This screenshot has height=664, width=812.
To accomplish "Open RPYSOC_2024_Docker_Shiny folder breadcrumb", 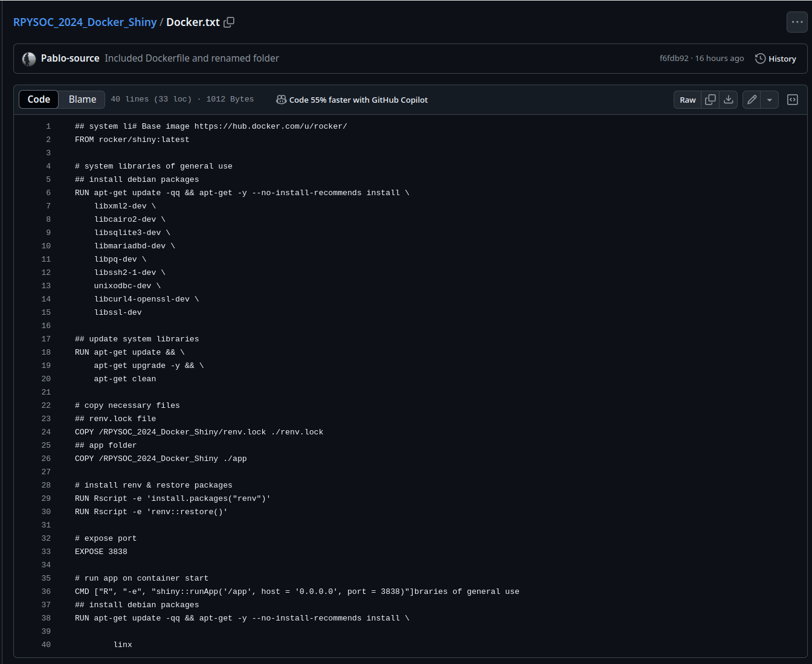I will 85,22.
